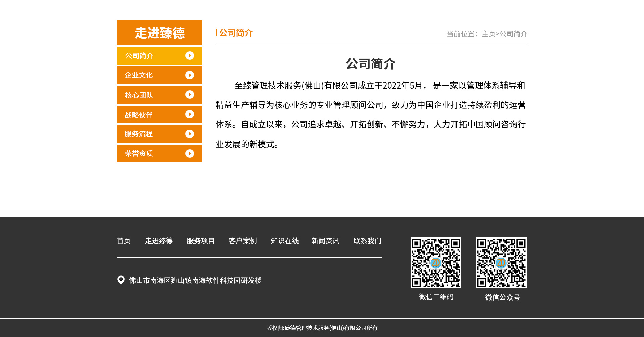644x337 pixels.
Task: Click the arrow icon beside 核心团队
Action: [x=190, y=95]
